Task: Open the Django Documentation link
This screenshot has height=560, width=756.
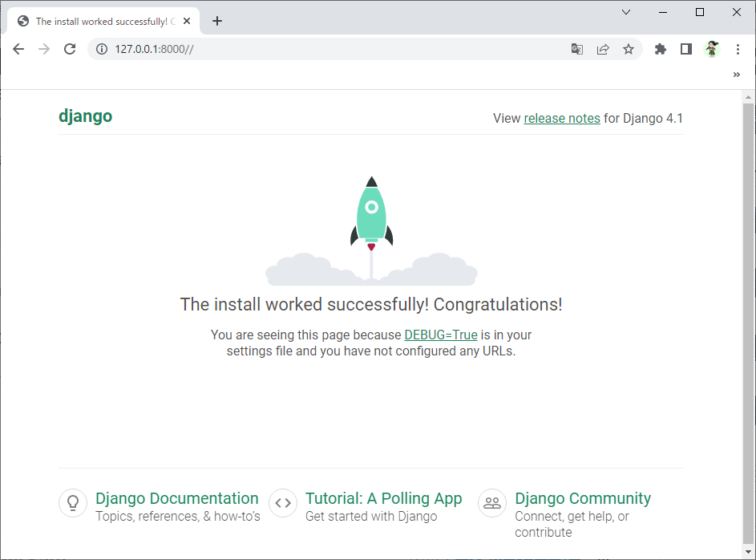Action: click(177, 498)
